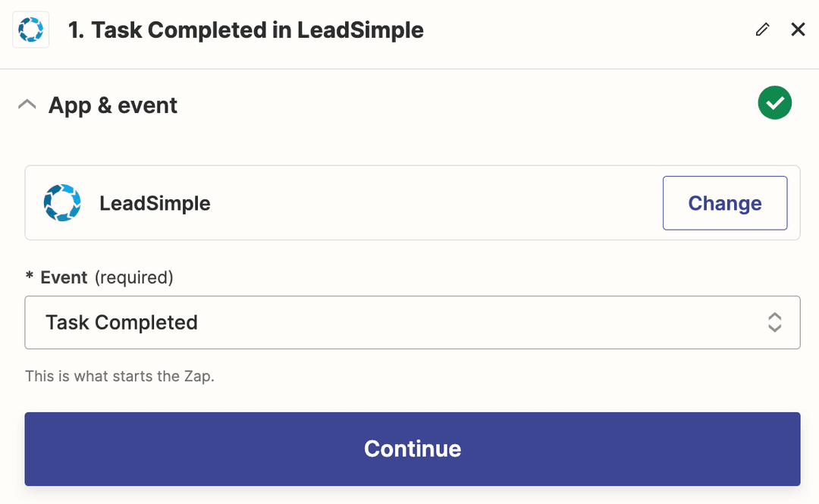819x504 pixels.
Task: Select the "Task Completed" value text
Action: 121,322
